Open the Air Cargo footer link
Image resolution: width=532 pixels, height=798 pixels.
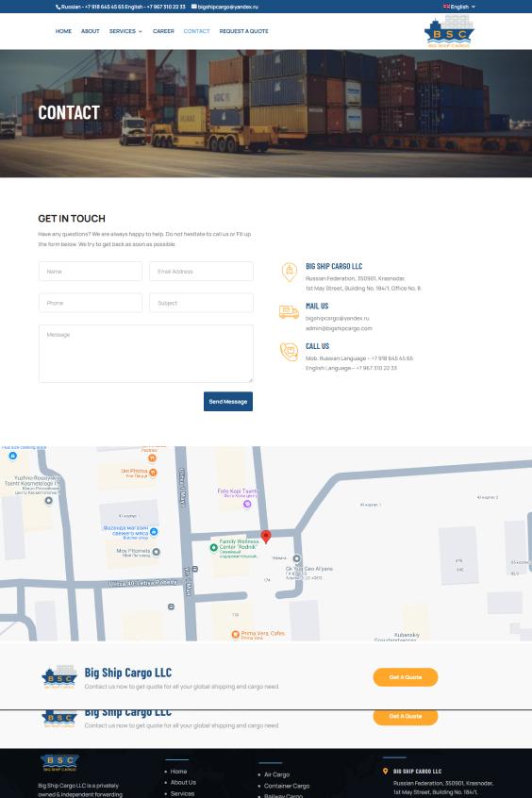coord(277,774)
